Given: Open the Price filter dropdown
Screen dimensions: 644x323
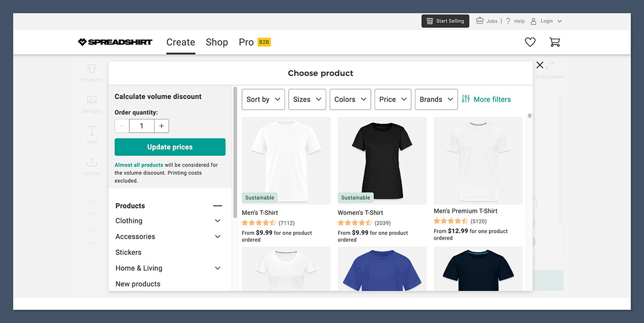Looking at the screenshot, I should point(393,99).
